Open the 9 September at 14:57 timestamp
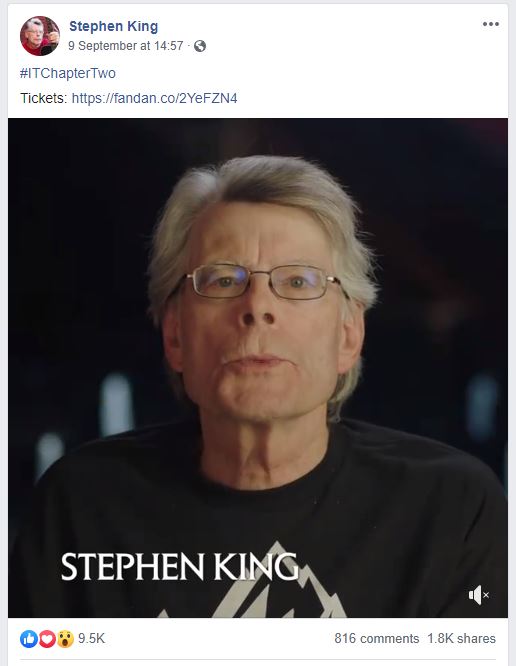This screenshot has height=666, width=516. point(125,46)
